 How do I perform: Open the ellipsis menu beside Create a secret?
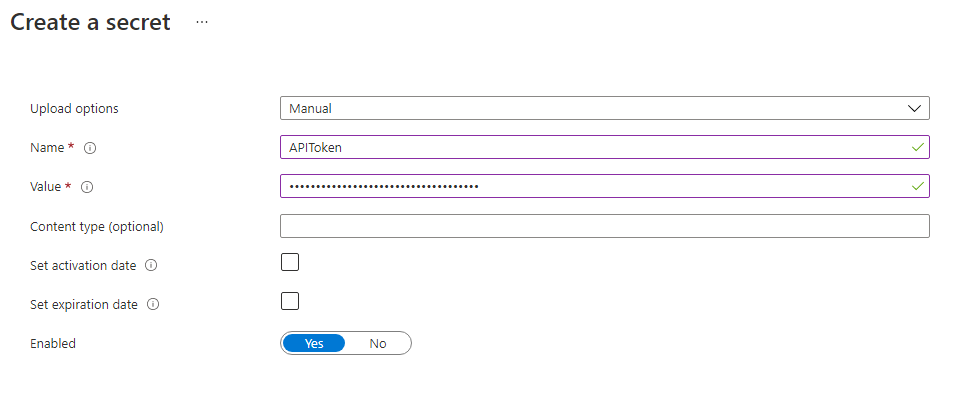point(202,22)
